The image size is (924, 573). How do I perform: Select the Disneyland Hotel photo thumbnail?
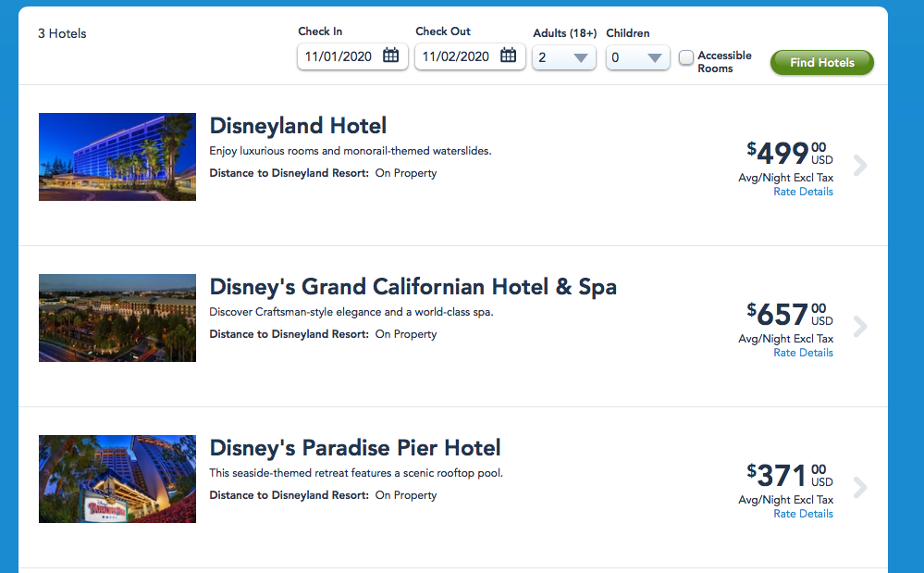pos(117,156)
